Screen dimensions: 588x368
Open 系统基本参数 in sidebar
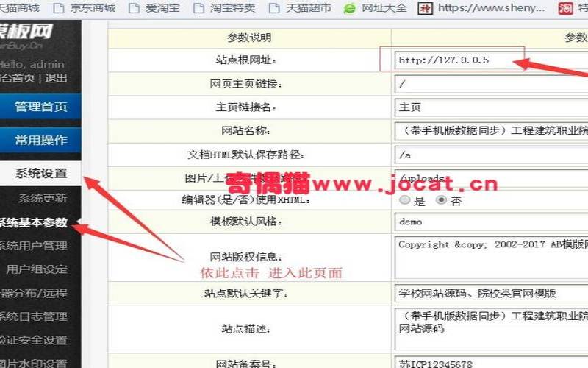pyautogui.click(x=33, y=222)
